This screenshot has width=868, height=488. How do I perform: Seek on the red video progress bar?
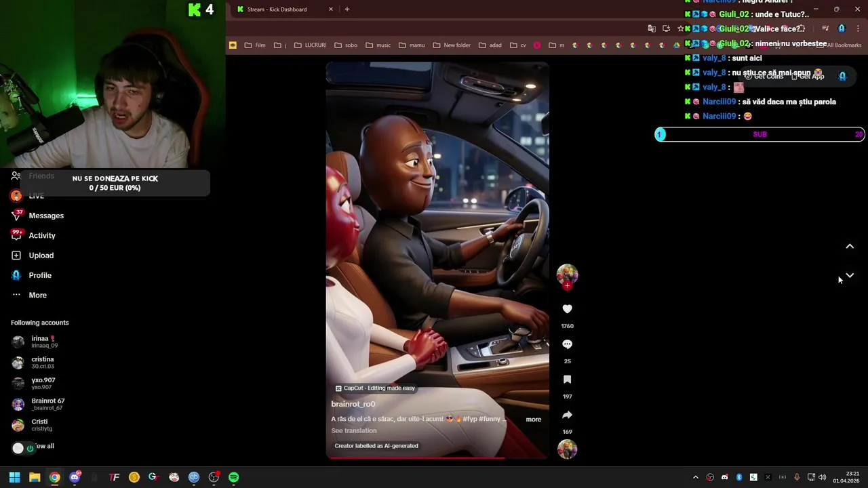(x=437, y=458)
